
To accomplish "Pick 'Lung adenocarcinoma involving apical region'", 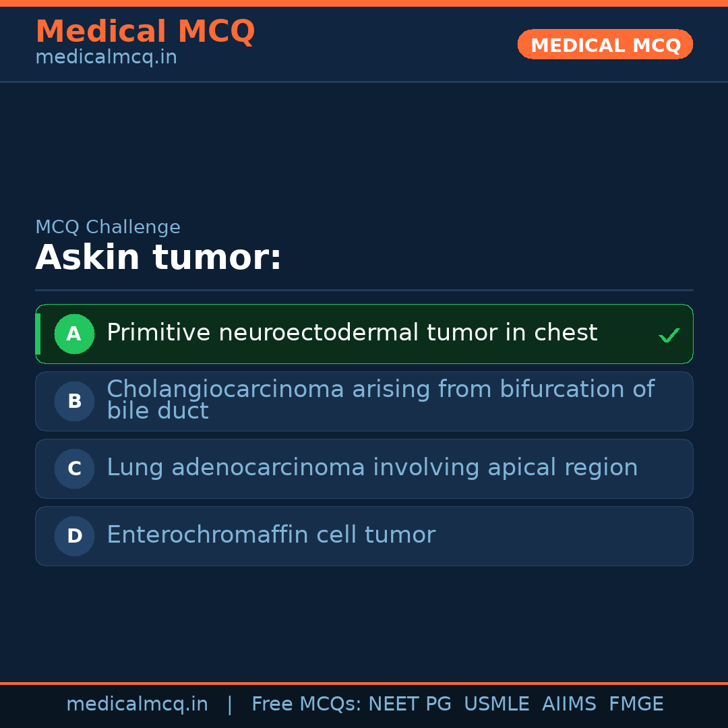I will (x=372, y=468).
